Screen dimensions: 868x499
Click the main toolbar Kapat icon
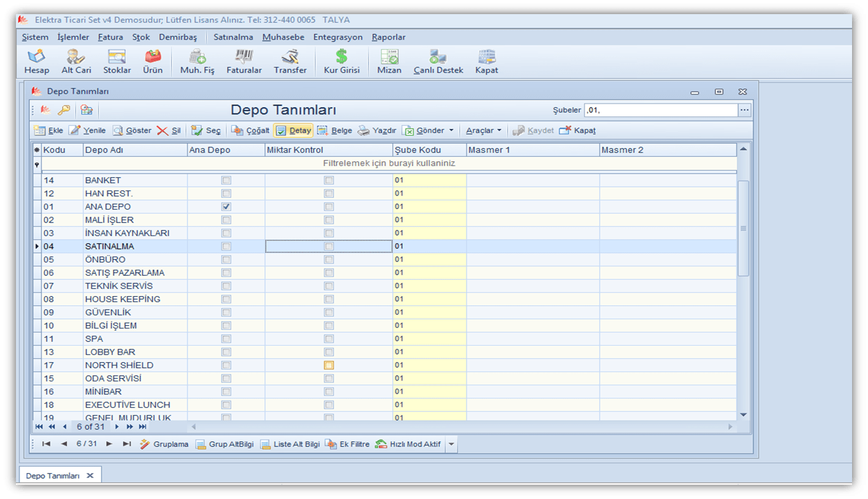pos(487,62)
